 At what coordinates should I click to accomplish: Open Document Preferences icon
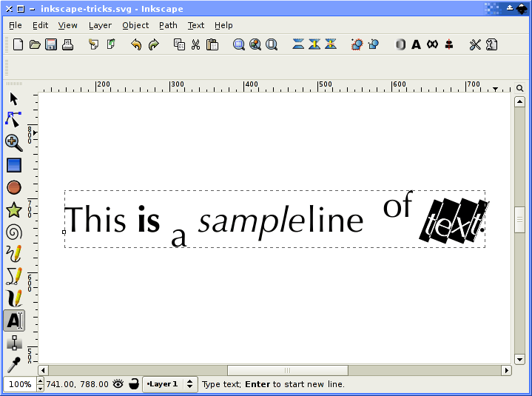(x=491, y=44)
